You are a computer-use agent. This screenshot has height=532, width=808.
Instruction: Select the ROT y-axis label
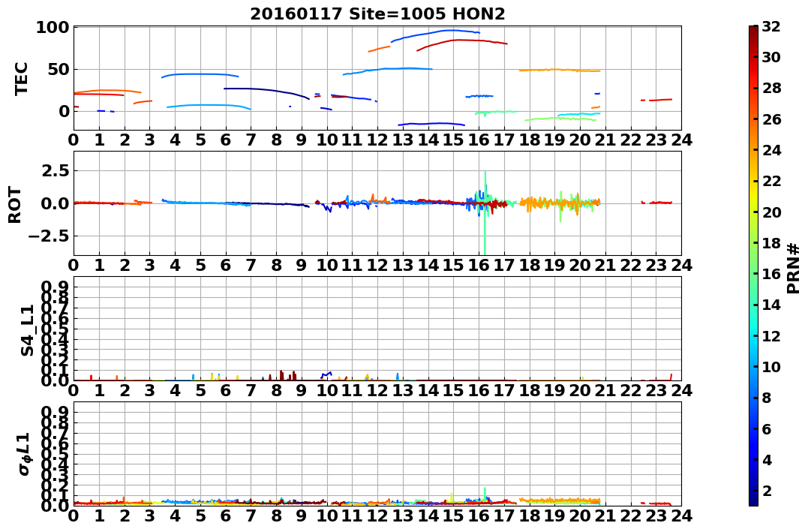pos(15,205)
